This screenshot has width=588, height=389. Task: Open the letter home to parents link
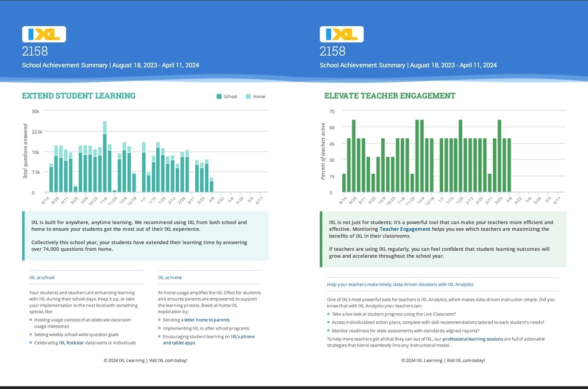point(207,320)
